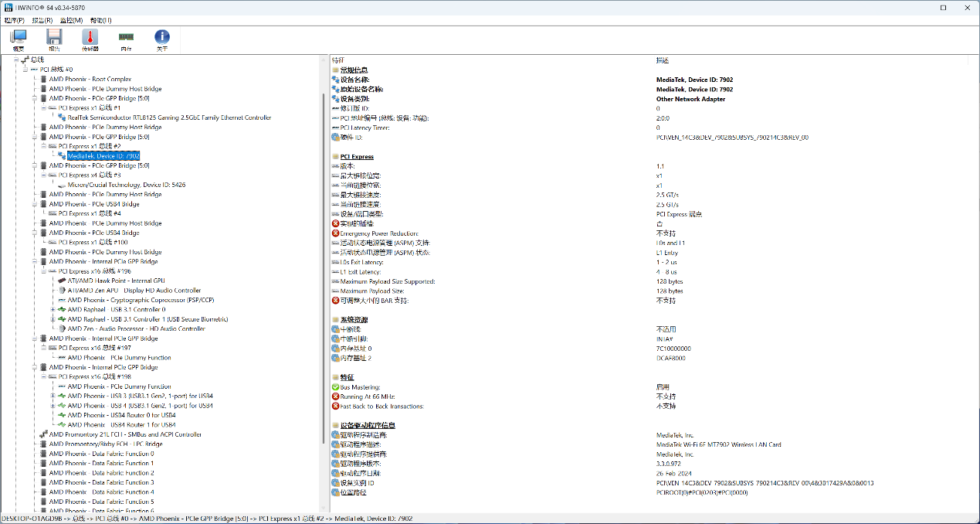Open the 概要 (Summary) toolbar icon
980x524 pixels.
click(x=18, y=39)
